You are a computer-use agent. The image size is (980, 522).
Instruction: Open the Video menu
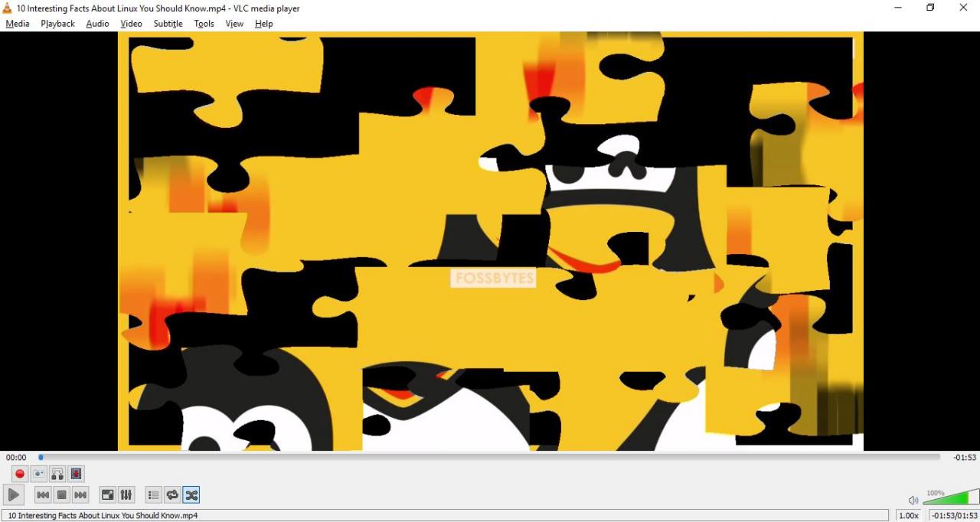[131, 24]
